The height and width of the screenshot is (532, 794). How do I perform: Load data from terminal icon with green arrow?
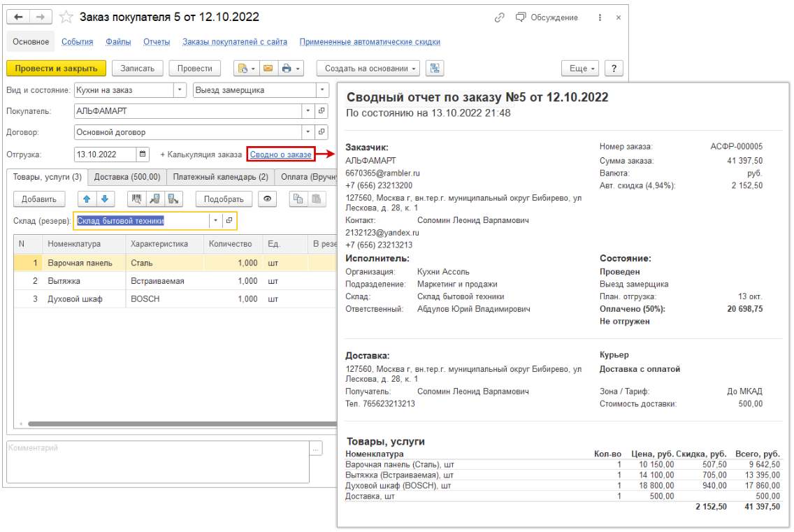click(155, 199)
